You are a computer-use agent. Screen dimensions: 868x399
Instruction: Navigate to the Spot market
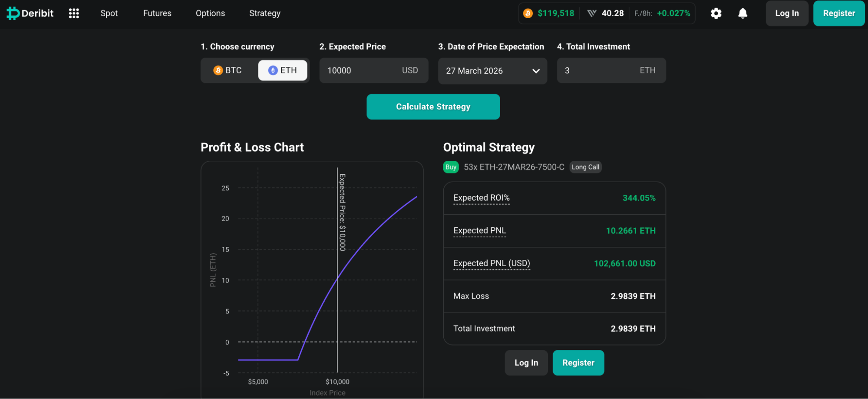tap(109, 13)
